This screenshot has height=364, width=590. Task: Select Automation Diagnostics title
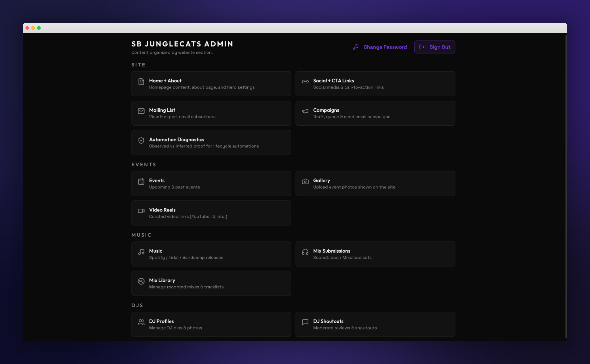tap(176, 139)
